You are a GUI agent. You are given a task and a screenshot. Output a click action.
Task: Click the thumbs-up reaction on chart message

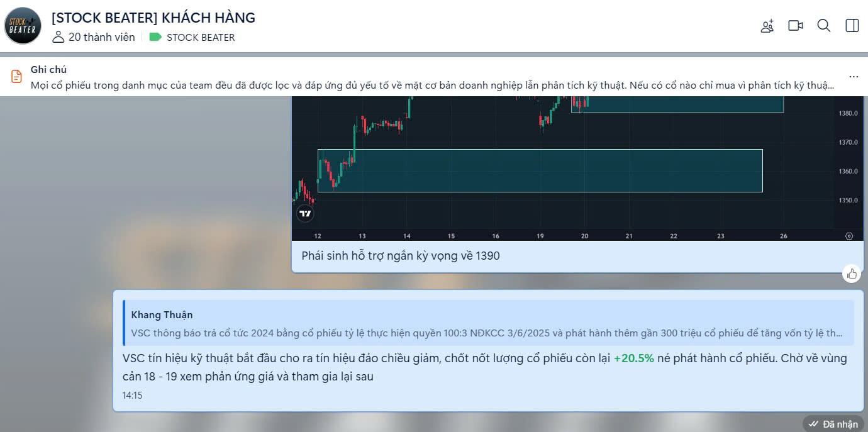852,274
